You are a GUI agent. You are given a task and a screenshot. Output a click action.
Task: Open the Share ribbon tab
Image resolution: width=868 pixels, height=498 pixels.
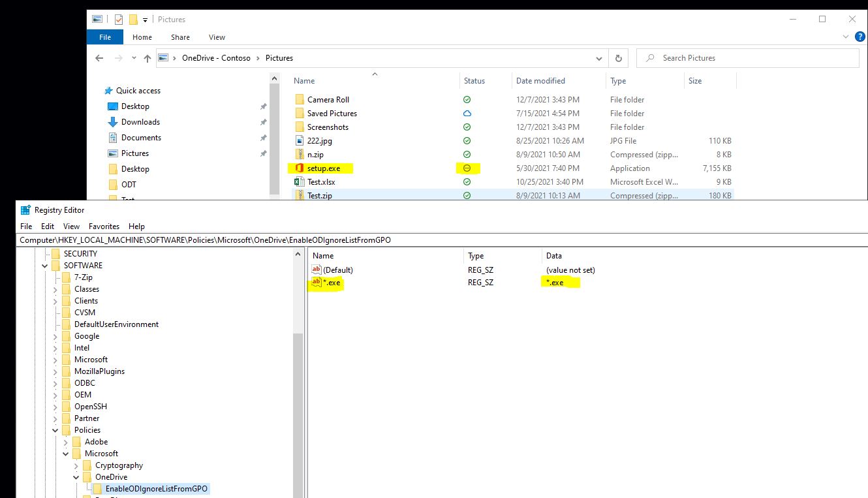click(x=180, y=37)
